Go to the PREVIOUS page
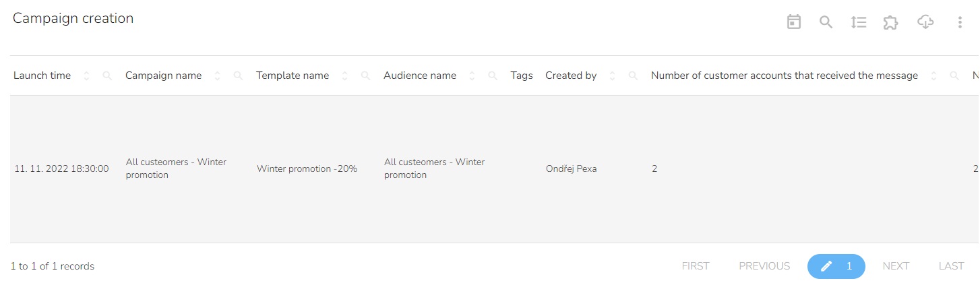 [x=764, y=266]
